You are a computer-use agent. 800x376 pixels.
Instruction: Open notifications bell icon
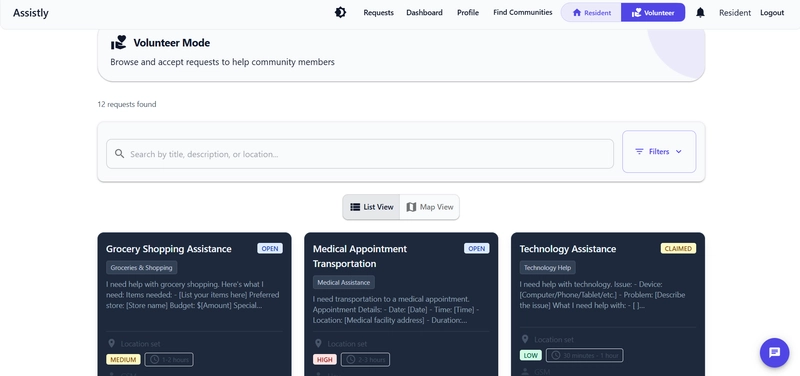point(701,13)
